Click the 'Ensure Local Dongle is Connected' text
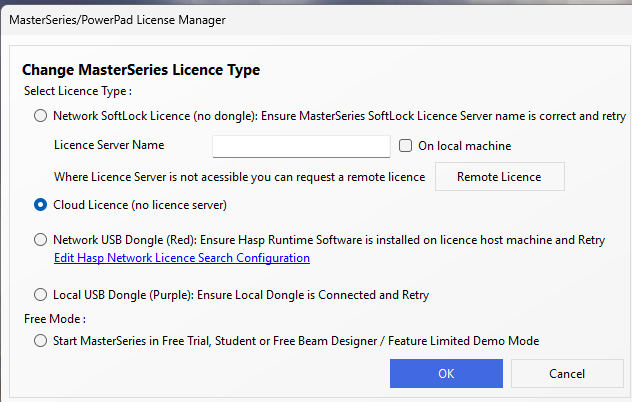 coord(330,295)
